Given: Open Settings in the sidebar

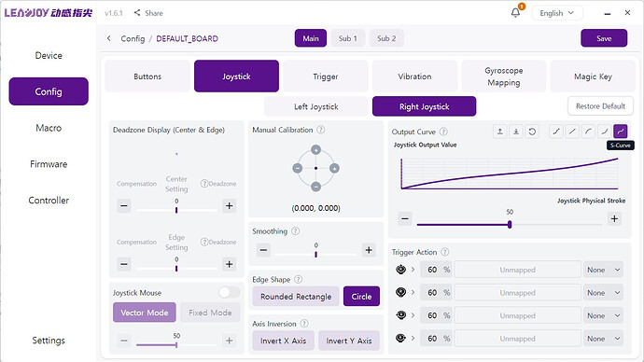Looking at the screenshot, I should click(49, 341).
